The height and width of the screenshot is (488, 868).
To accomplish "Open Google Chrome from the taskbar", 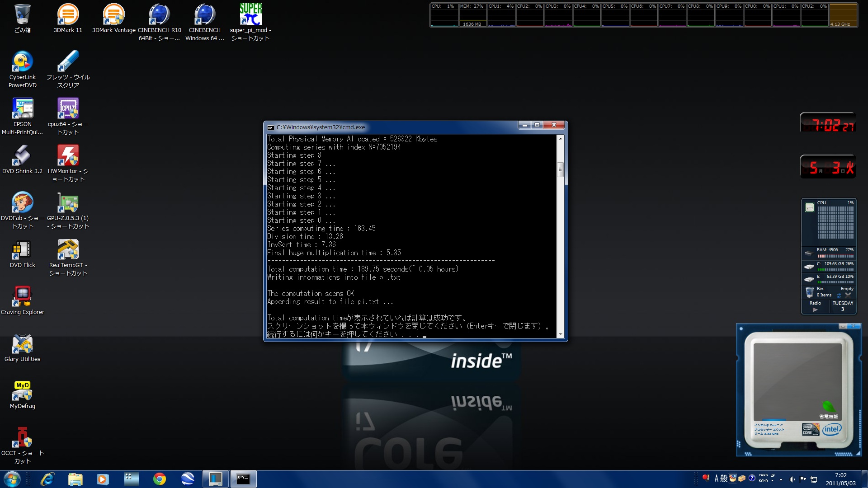I will coord(159,479).
